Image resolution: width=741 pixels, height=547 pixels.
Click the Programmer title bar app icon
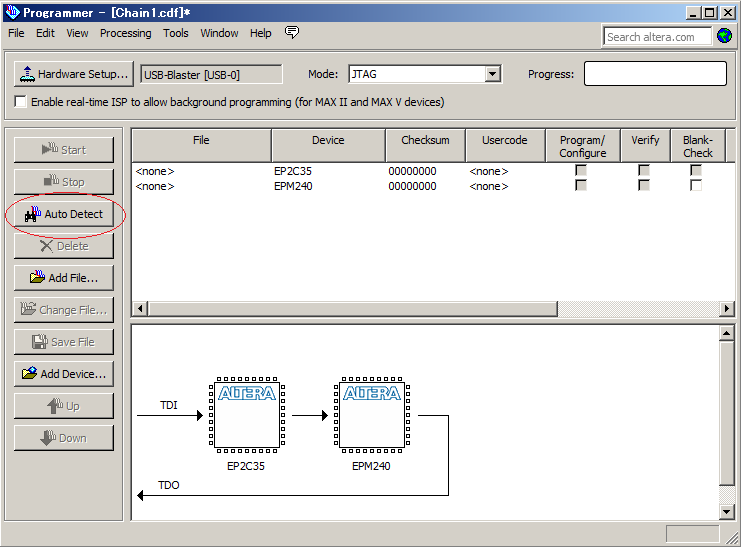point(13,12)
